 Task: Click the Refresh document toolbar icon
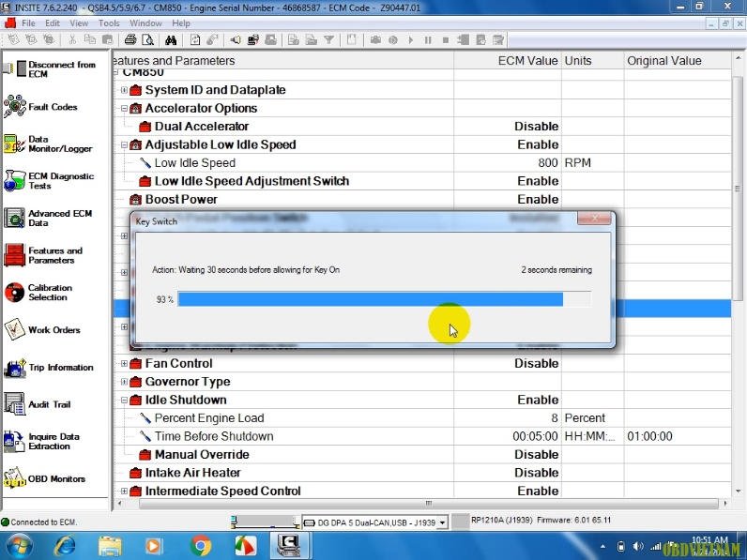point(195,40)
